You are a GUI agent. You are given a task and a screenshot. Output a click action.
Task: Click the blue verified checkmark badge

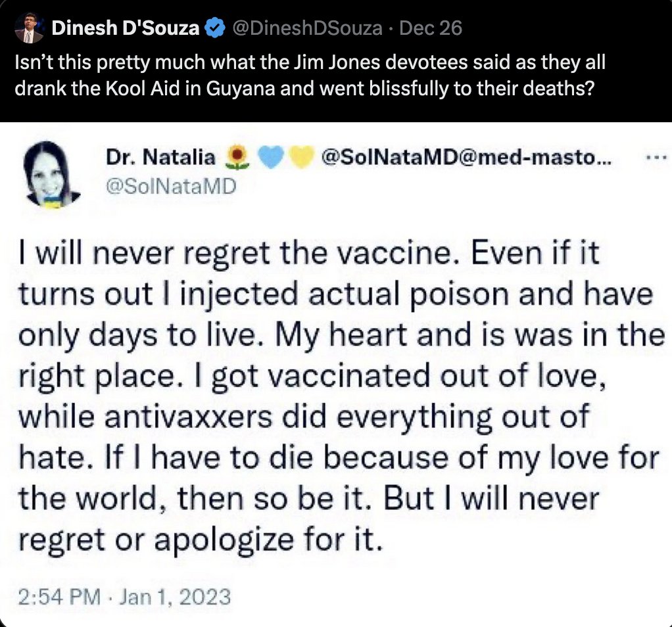coord(215,28)
